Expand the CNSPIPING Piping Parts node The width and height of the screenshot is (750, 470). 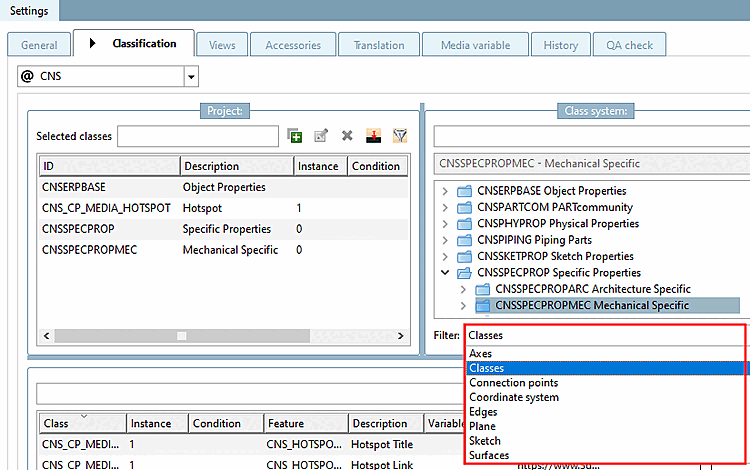pyautogui.click(x=445, y=240)
